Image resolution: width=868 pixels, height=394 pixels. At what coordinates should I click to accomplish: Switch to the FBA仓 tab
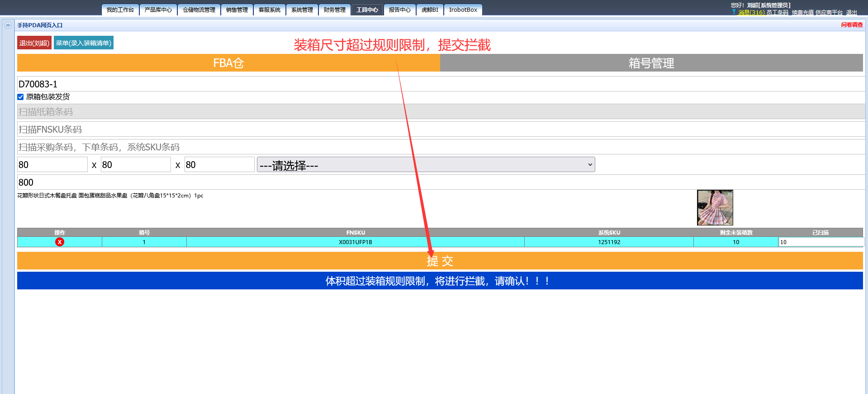(228, 63)
